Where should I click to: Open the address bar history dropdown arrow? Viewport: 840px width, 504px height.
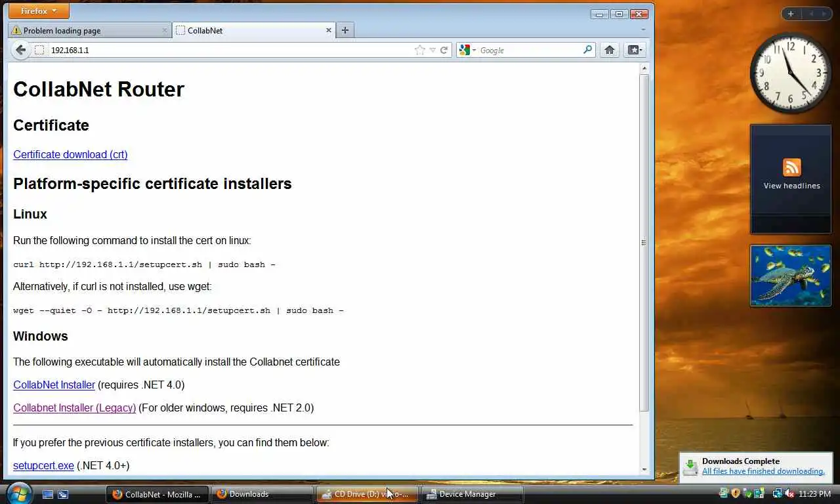tap(432, 50)
